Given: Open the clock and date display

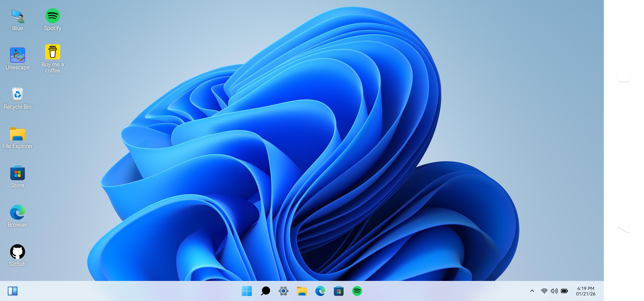Looking at the screenshot, I should [x=585, y=291].
